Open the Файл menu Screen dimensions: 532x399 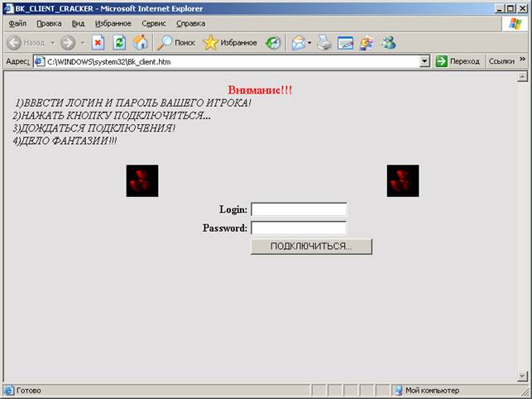(x=17, y=23)
